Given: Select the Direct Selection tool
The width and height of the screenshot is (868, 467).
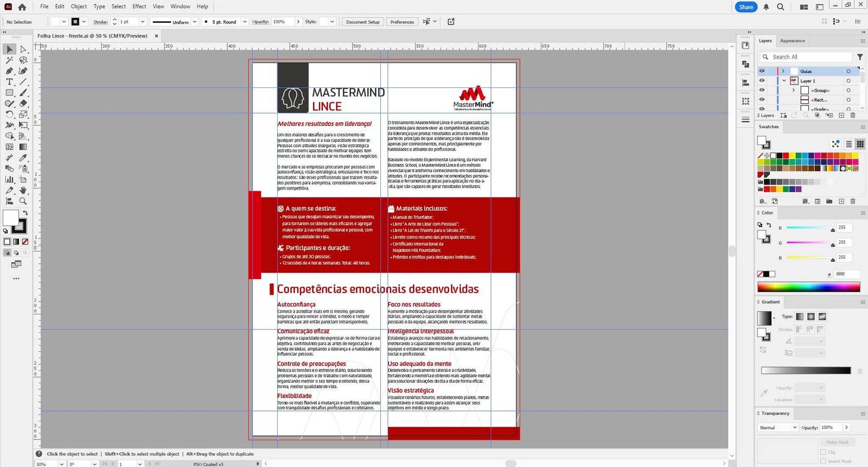Looking at the screenshot, I should pyautogui.click(x=23, y=49).
